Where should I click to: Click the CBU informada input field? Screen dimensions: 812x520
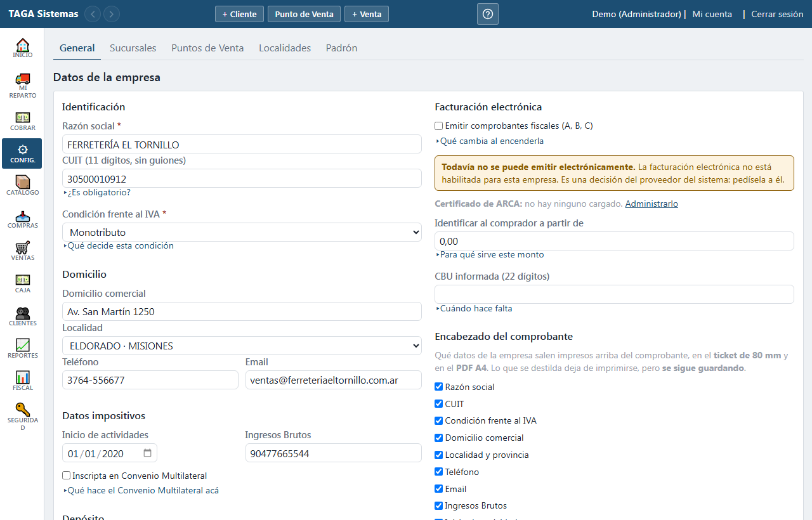tap(614, 294)
